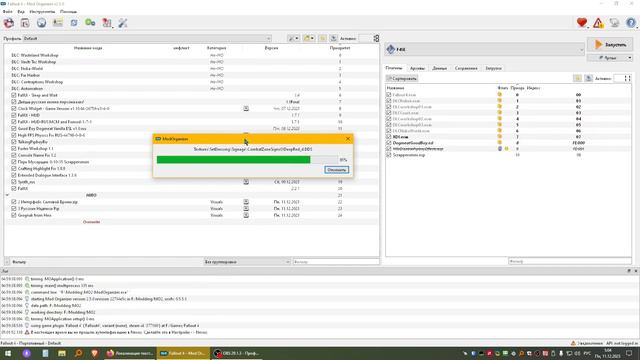Click the notes icon on Clock Widget row
Viewport: 640px width, 360px height.
[x=246, y=109]
